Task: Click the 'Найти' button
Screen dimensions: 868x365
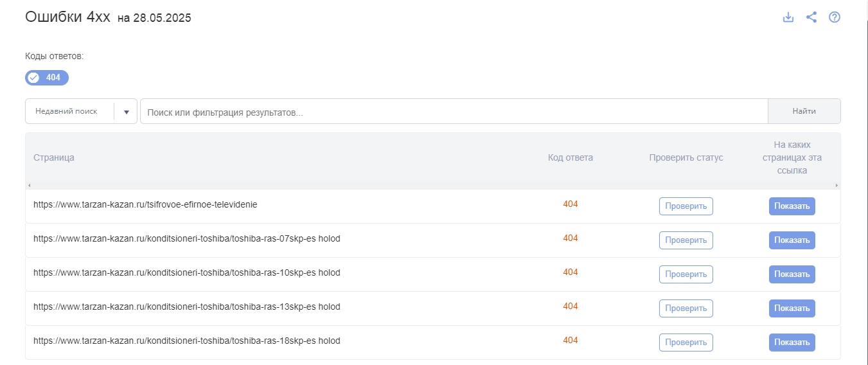Action: coord(804,111)
